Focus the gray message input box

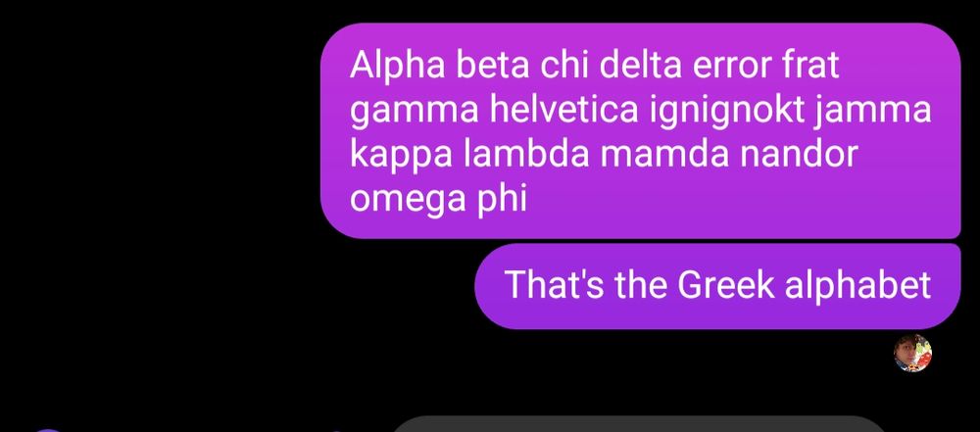pos(639,424)
